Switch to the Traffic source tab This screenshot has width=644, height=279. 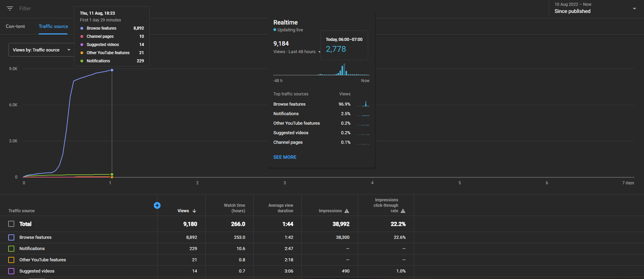pyautogui.click(x=53, y=26)
